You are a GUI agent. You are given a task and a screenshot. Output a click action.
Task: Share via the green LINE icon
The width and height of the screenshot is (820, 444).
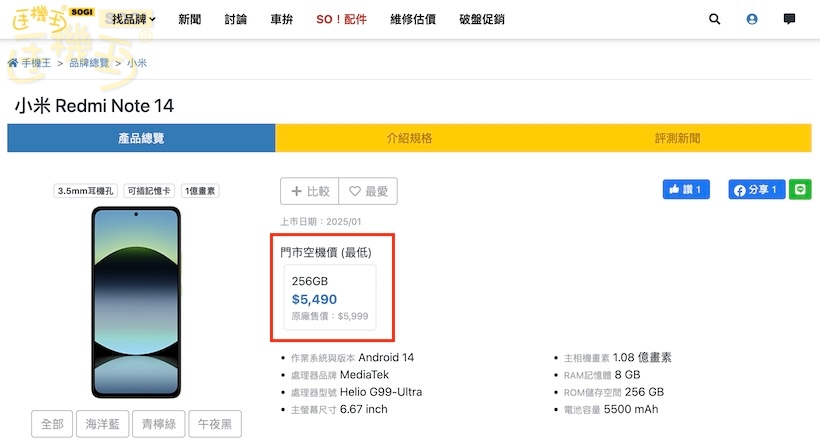(x=800, y=190)
